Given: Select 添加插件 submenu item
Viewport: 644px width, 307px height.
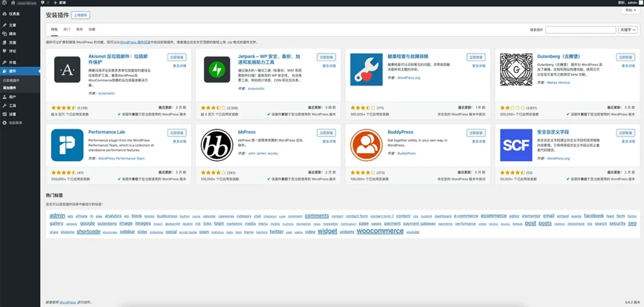Looking at the screenshot, I should [9, 87].
